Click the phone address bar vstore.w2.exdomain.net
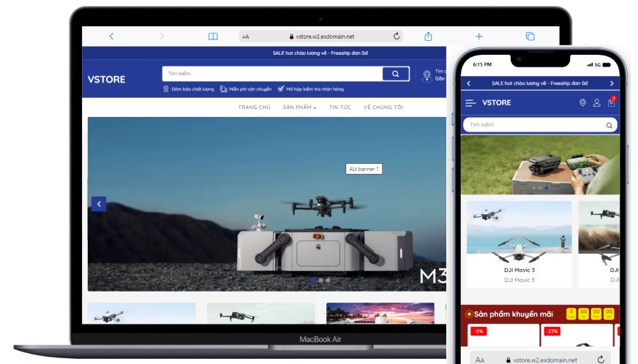This screenshot has height=364, width=638. (x=541, y=360)
